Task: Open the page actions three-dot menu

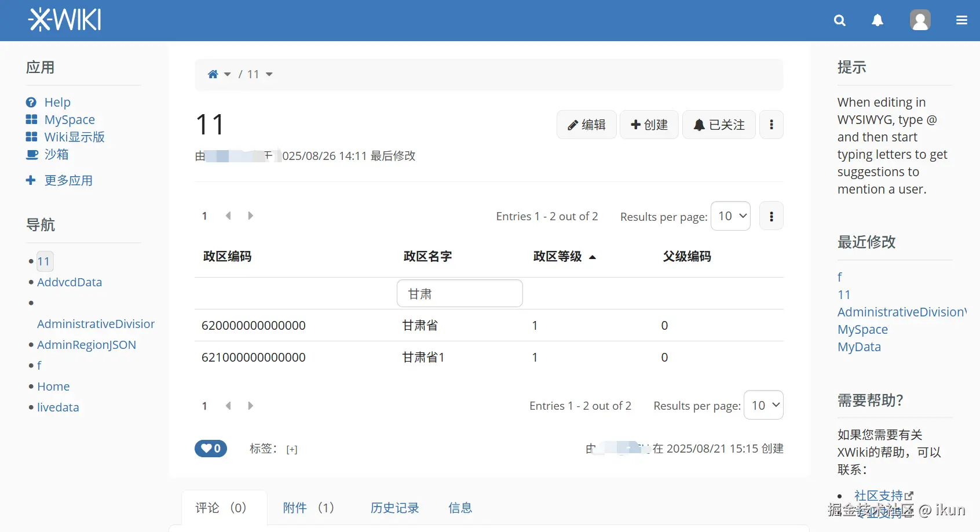Action: (771, 124)
